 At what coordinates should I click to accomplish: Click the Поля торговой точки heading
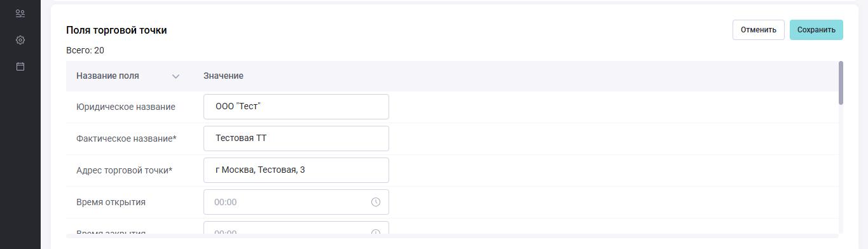[x=116, y=30]
